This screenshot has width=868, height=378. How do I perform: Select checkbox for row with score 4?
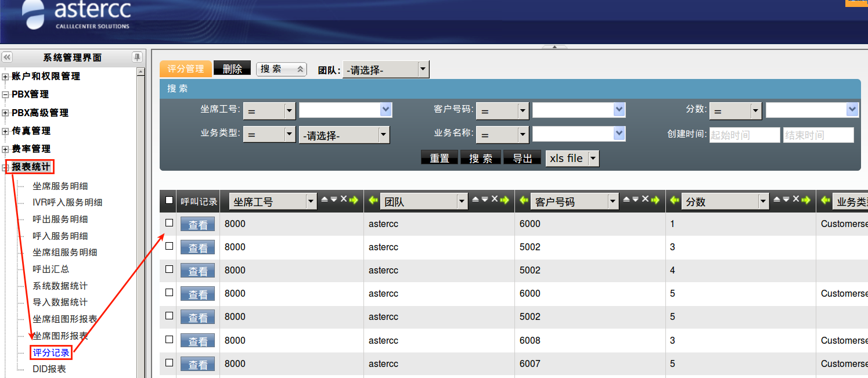[x=169, y=269]
